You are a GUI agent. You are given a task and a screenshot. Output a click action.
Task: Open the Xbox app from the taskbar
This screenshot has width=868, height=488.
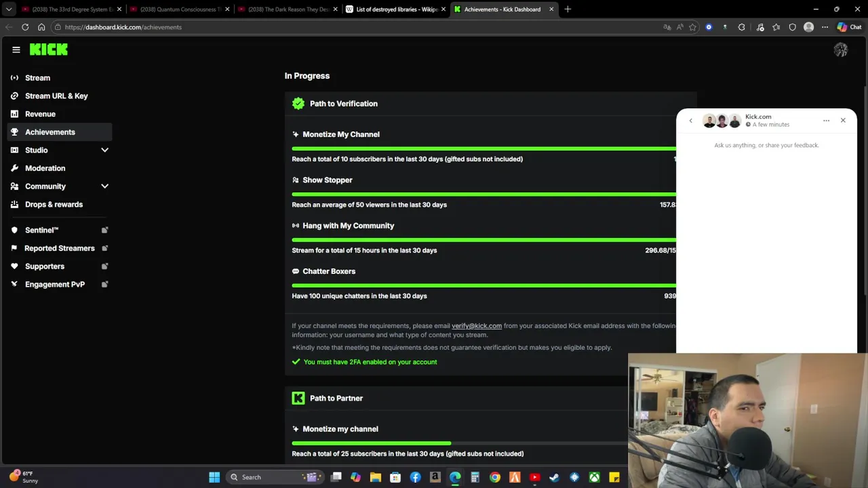pyautogui.click(x=594, y=477)
